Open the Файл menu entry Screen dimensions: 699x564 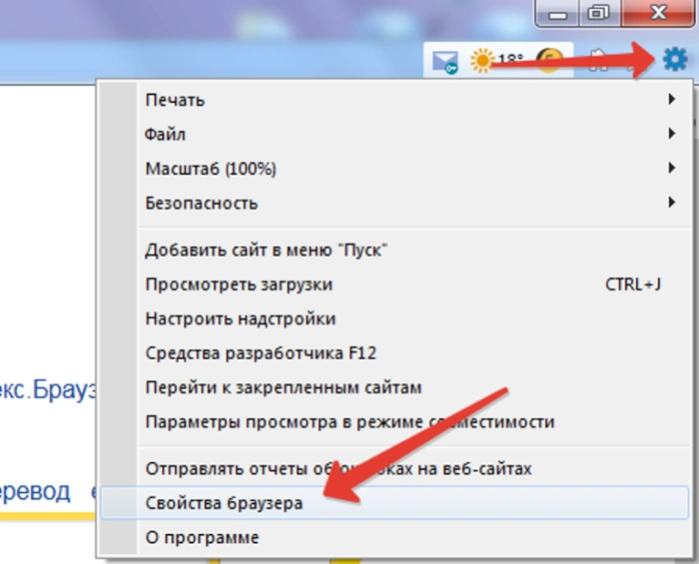click(x=395, y=134)
